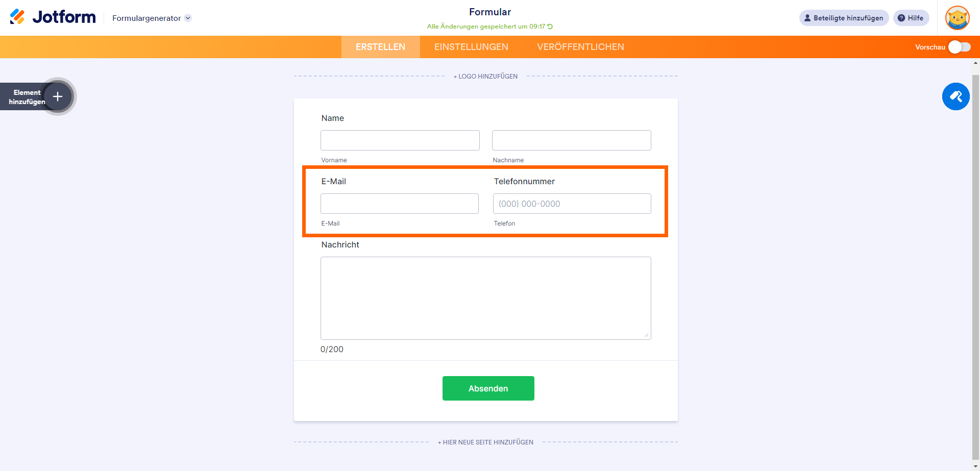This screenshot has width=980, height=471.
Task: Expand the Formulargenerator dropdown
Action: click(x=188, y=18)
